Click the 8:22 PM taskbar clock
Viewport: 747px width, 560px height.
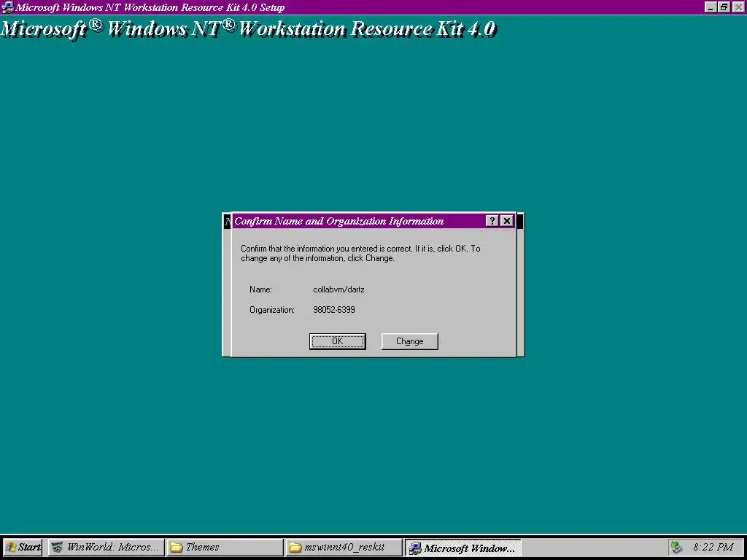coord(713,547)
